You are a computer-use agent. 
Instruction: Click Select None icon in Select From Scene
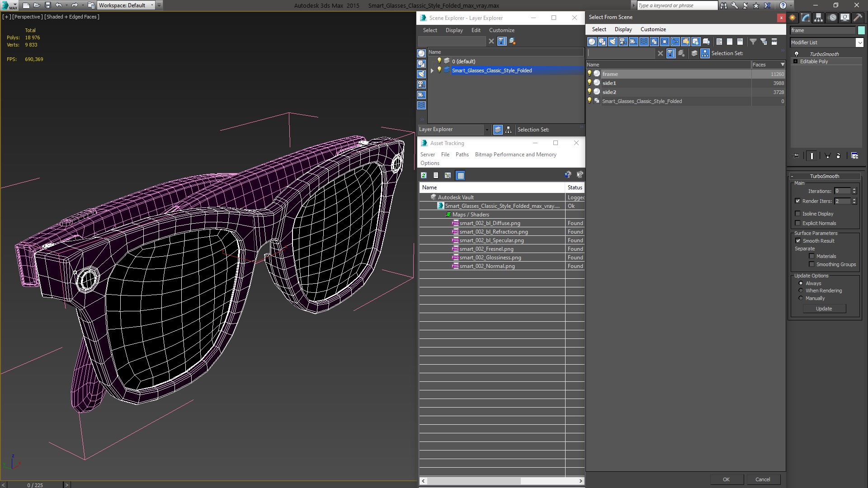coord(730,42)
